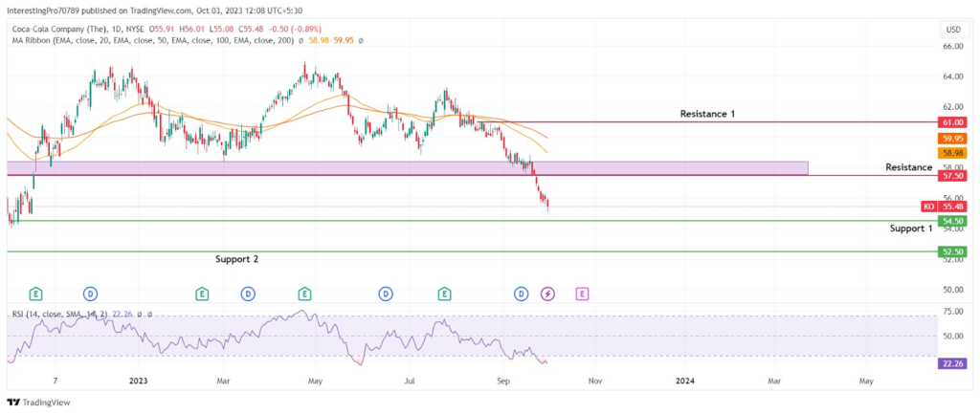Click the KO ticker price tag

[929, 207]
